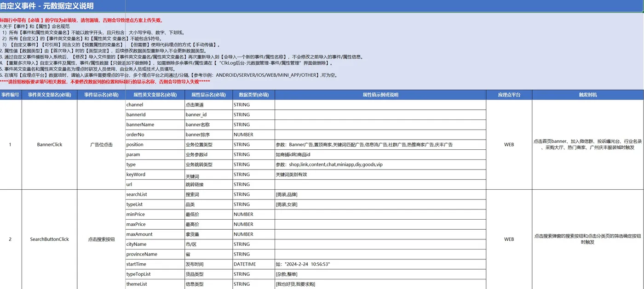Select the 点击渠道 cell
This screenshot has height=289, width=644.
(208, 105)
